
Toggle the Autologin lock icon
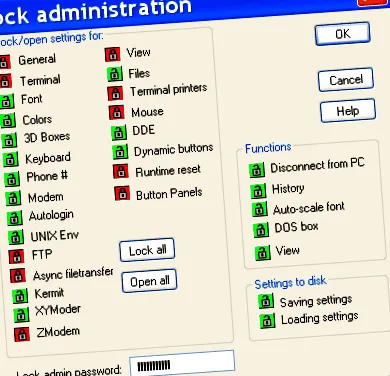tap(15, 218)
